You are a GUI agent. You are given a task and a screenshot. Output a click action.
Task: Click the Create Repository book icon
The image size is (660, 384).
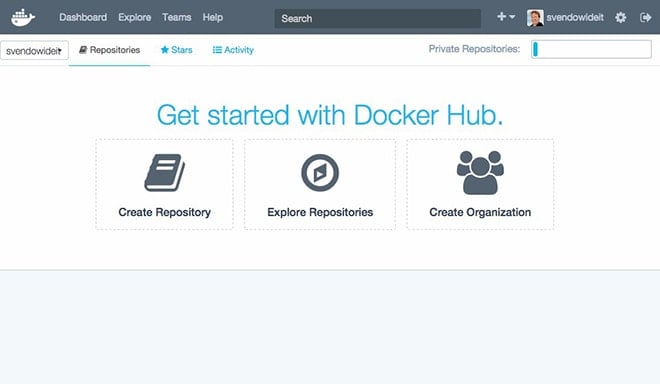pyautogui.click(x=165, y=173)
